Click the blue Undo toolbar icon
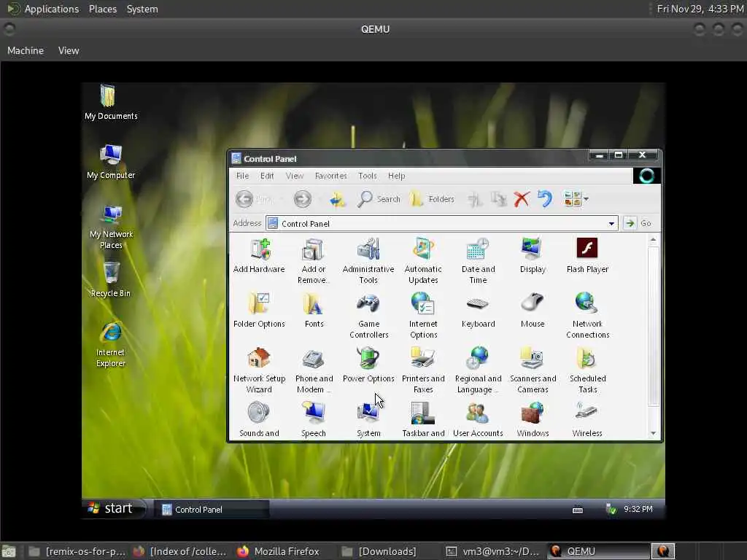 (544, 198)
